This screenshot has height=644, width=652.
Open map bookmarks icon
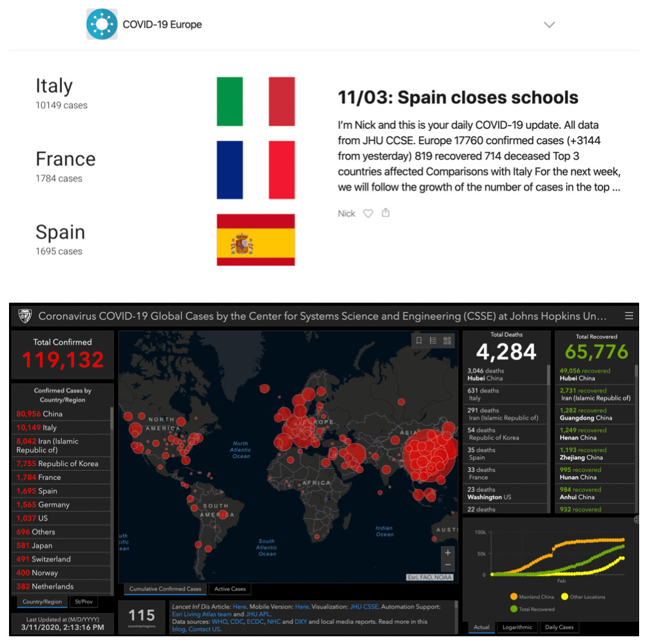click(419, 341)
